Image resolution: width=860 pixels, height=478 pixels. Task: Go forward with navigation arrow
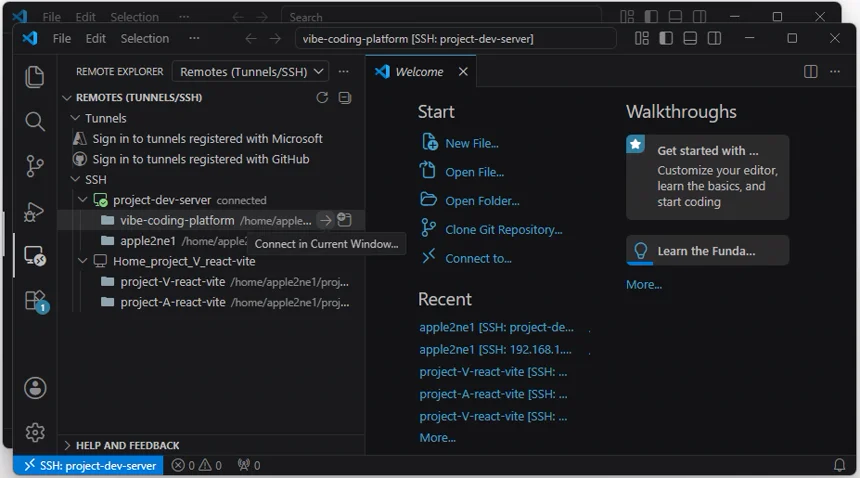(x=275, y=38)
